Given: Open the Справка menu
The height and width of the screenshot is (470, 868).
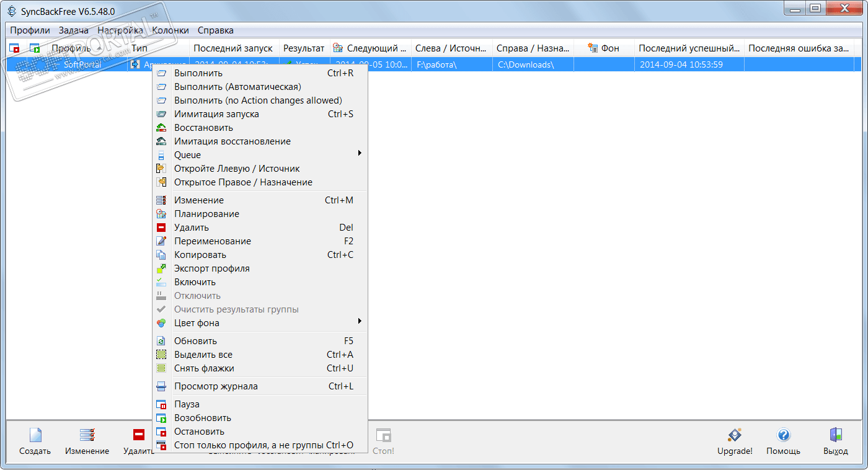Looking at the screenshot, I should click(x=216, y=30).
